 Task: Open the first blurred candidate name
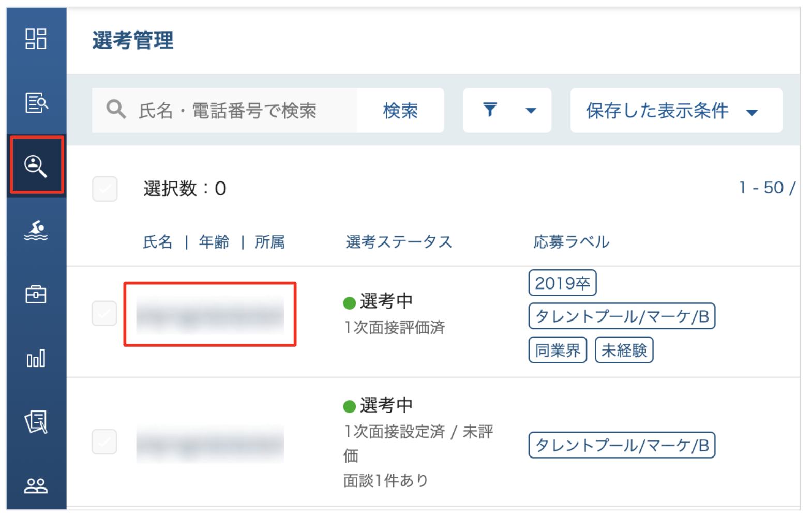click(x=209, y=314)
